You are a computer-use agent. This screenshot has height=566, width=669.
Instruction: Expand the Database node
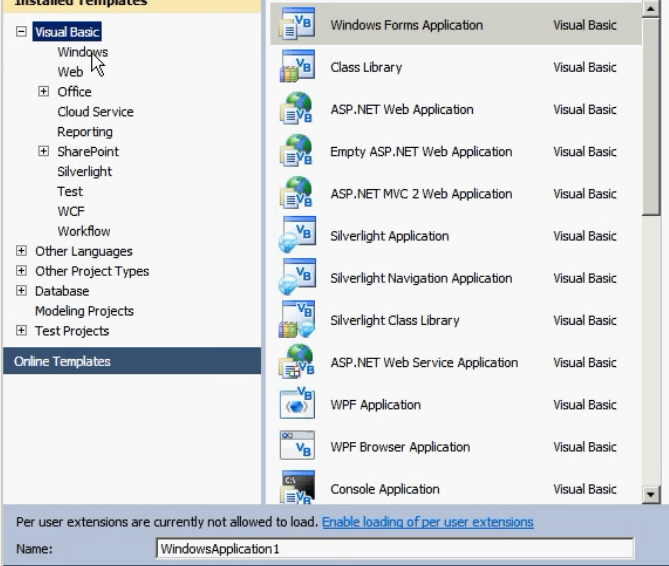[21, 290]
